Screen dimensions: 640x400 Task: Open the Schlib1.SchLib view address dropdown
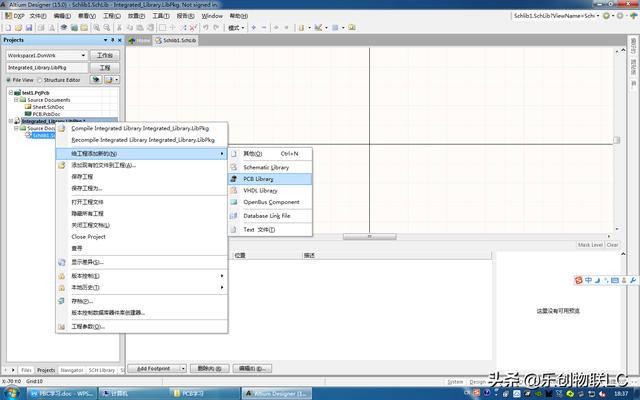point(598,16)
